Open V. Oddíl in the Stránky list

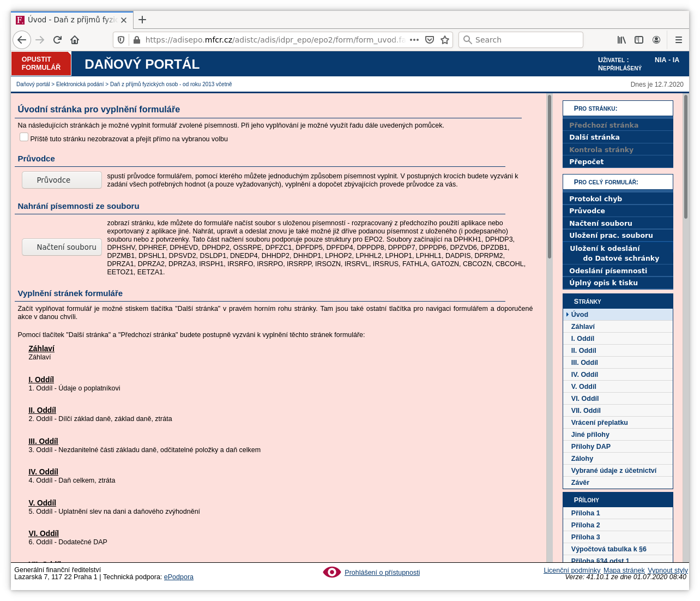pos(618,387)
